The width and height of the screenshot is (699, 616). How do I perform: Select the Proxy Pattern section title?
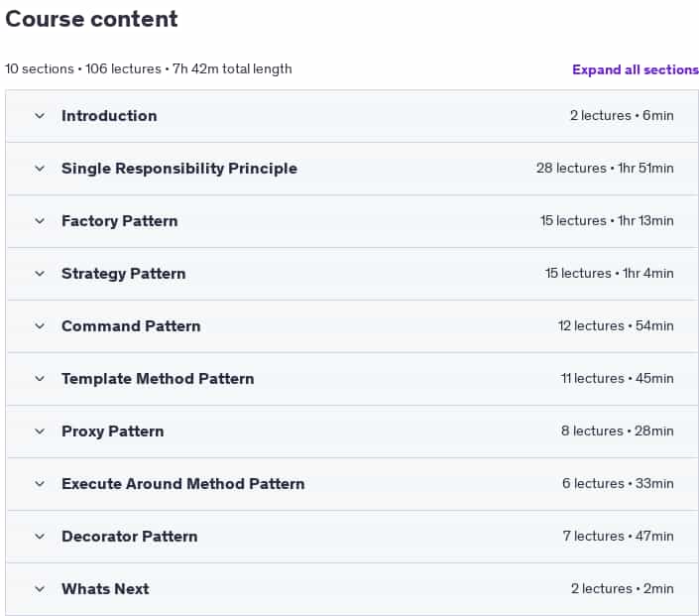coord(113,431)
